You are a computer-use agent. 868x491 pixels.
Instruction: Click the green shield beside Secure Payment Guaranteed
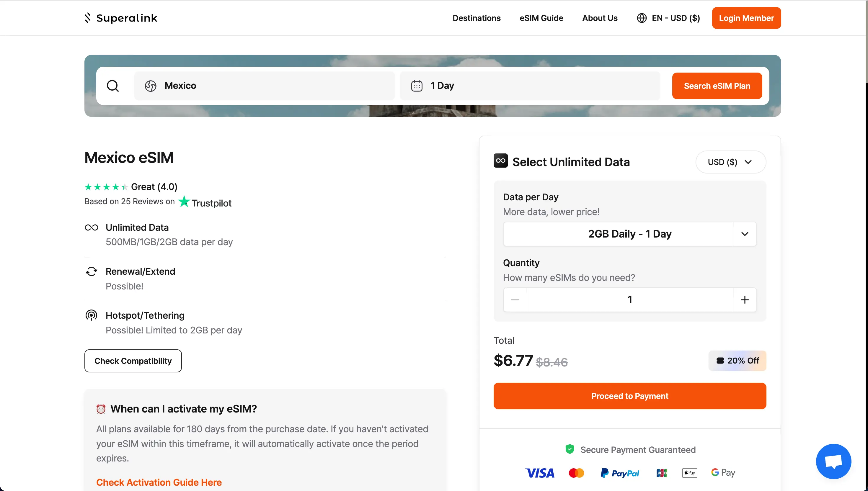pos(570,449)
